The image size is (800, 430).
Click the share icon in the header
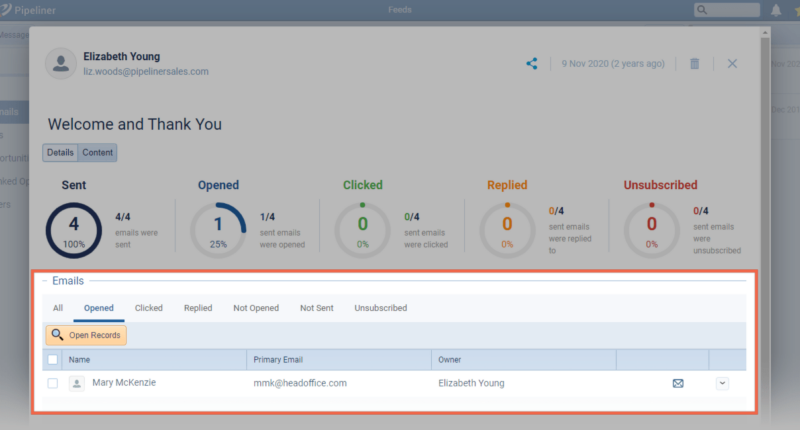coord(532,64)
